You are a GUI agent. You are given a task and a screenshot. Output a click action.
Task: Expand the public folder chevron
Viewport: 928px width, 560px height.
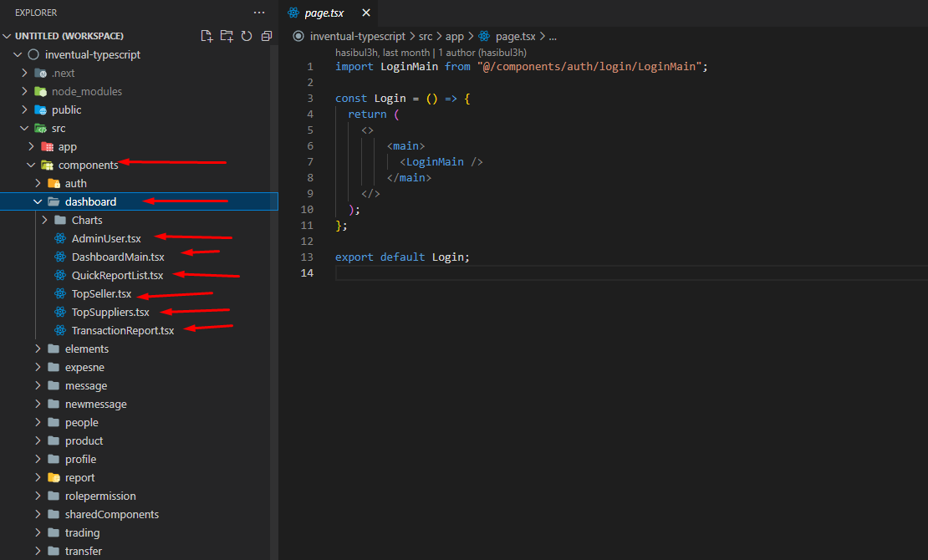pos(24,109)
